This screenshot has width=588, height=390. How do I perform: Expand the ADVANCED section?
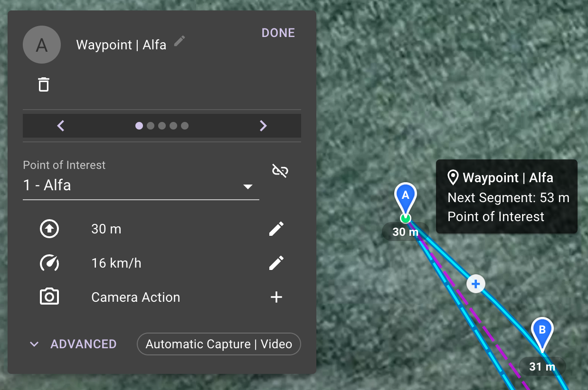[x=72, y=344]
